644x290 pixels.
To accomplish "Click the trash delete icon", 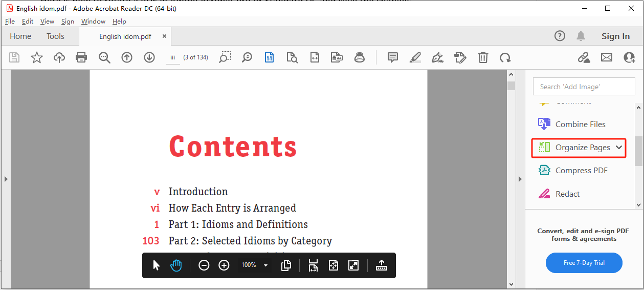I will click(483, 57).
